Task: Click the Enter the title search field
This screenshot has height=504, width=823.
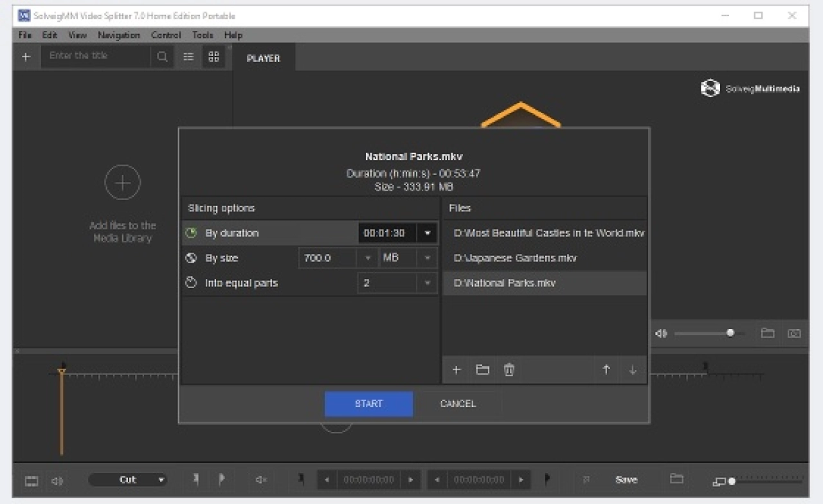Action: (96, 56)
